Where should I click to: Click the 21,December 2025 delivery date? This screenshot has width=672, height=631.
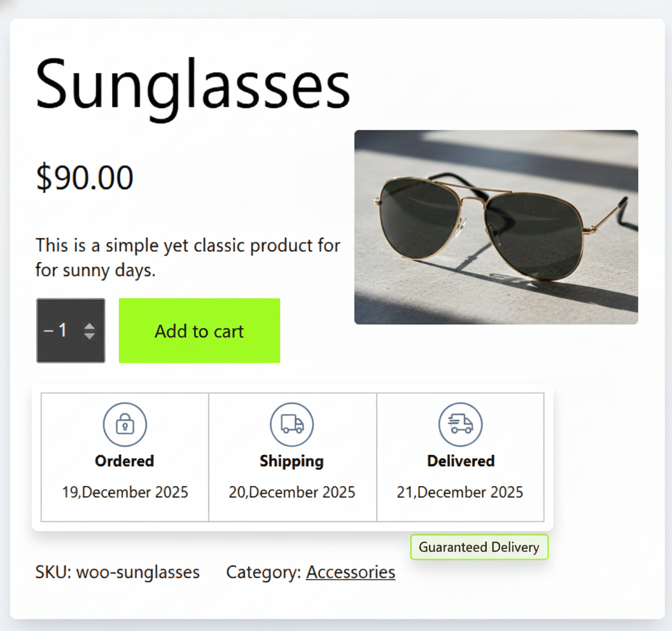460,492
